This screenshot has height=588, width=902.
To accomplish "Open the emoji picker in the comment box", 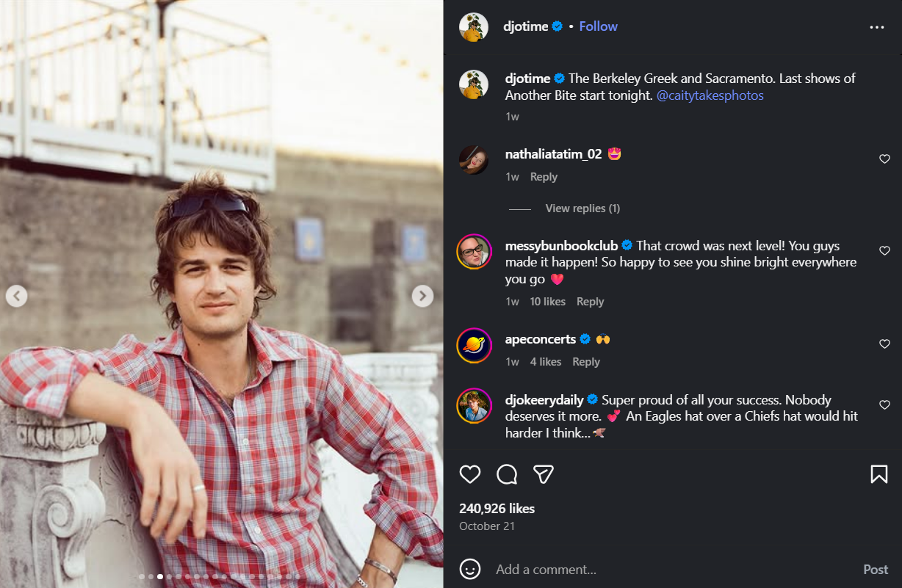I will tap(470, 569).
